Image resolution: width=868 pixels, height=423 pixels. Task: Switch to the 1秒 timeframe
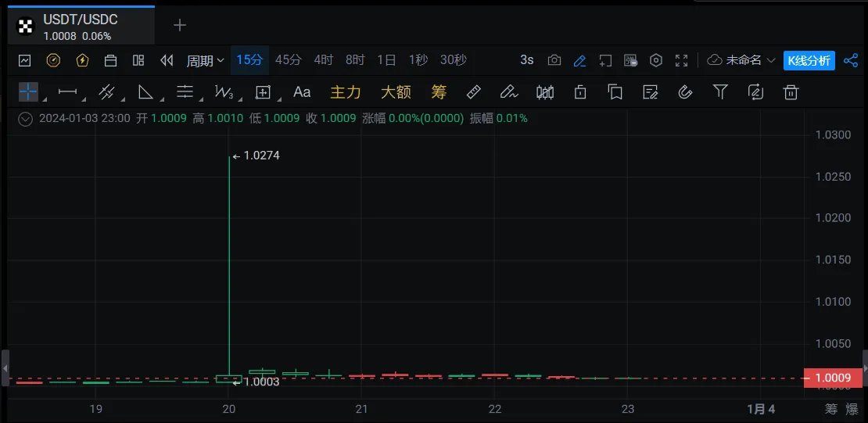418,60
